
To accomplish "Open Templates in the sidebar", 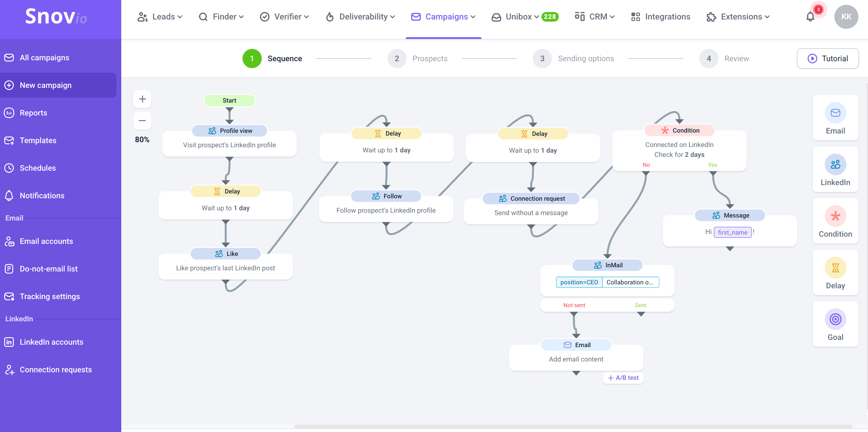I will [x=38, y=140].
